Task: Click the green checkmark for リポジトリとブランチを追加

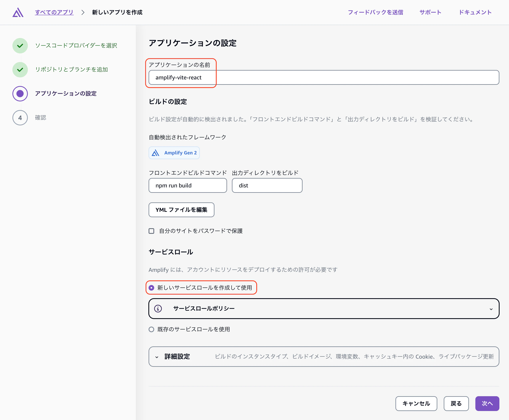Action: point(20,70)
